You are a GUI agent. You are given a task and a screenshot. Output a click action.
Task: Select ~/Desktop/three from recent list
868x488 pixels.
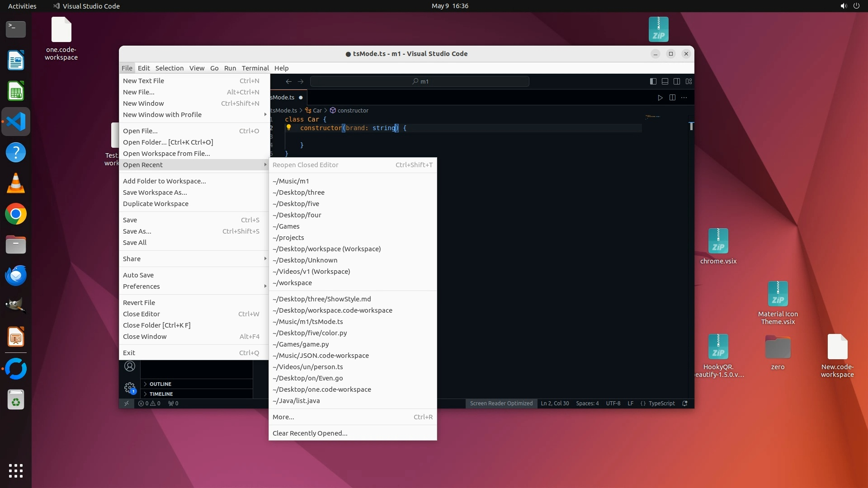(298, 192)
